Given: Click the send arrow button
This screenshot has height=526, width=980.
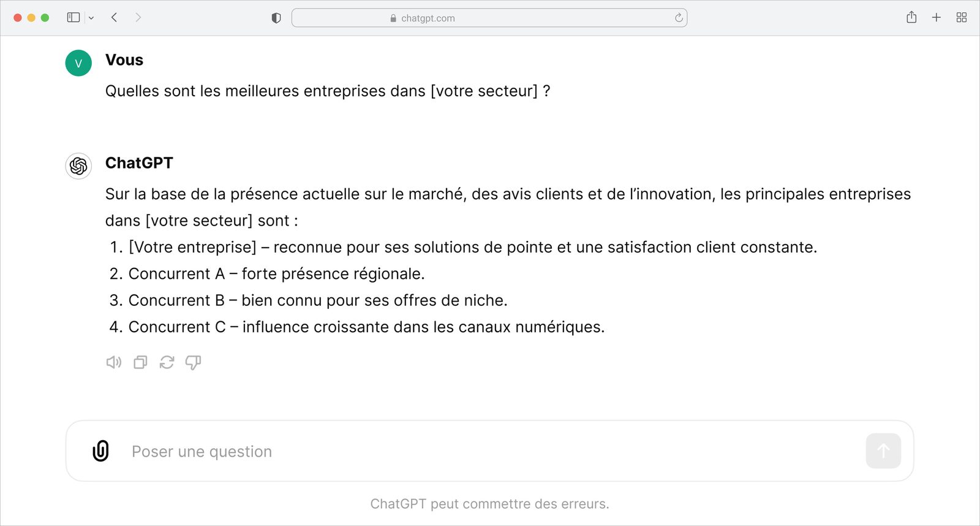Looking at the screenshot, I should [x=883, y=451].
